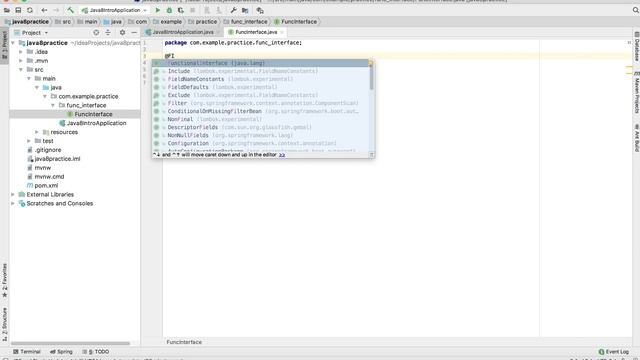Click the Stop process toolbar icon
Screen dimensions: 640x360
pyautogui.click(x=193, y=10)
